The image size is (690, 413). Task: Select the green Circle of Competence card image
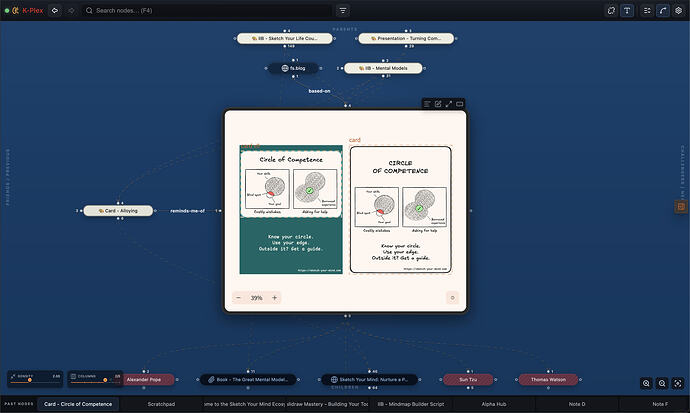291,209
